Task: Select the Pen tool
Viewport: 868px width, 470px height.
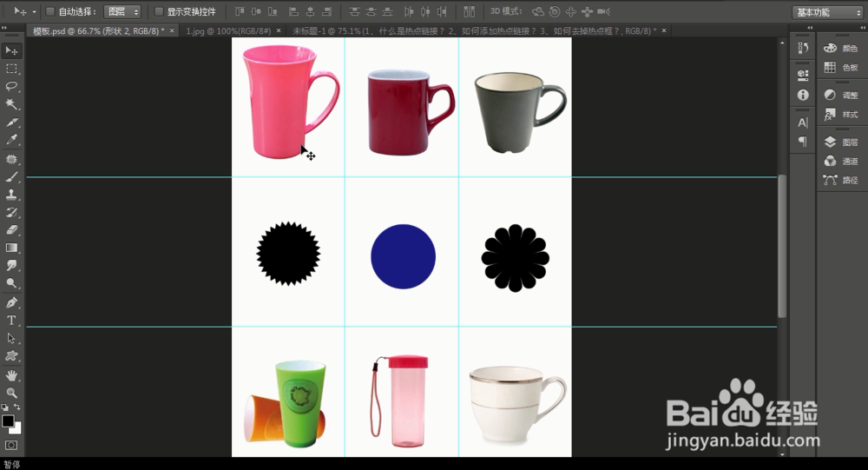Action: [11, 303]
